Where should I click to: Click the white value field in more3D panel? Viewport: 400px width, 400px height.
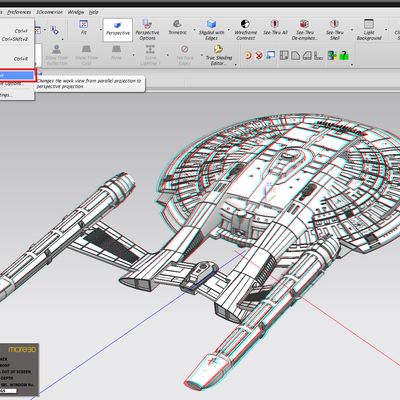(8, 390)
